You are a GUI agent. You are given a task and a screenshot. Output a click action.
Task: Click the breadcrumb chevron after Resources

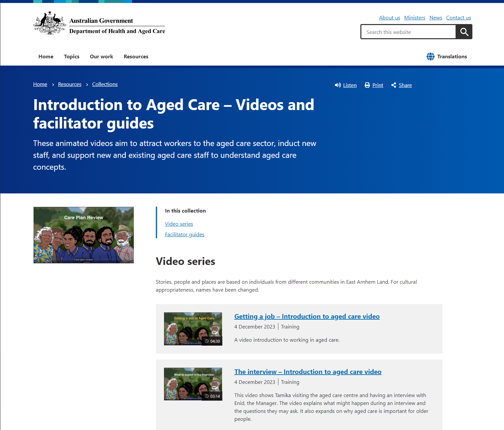pyautogui.click(x=87, y=84)
